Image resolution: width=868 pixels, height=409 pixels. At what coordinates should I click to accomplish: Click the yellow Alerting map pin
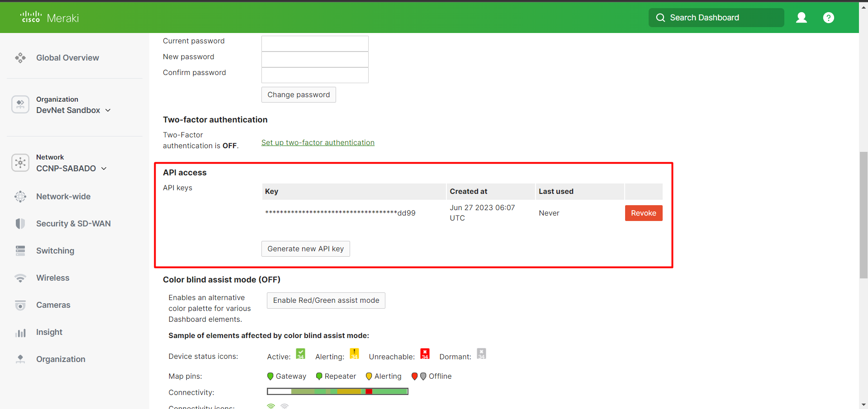click(x=369, y=376)
